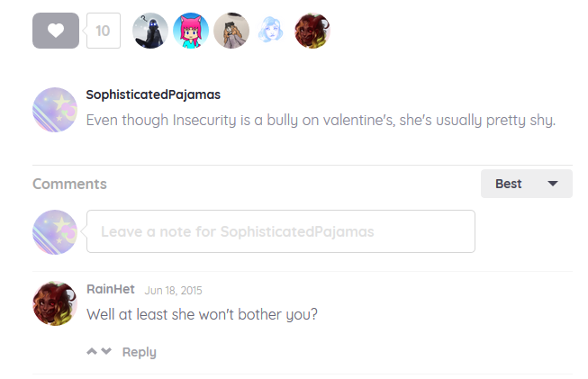The height and width of the screenshot is (379, 588).
Task: Click the Jun 18, 2015 comment timestamp
Action: [x=173, y=290]
